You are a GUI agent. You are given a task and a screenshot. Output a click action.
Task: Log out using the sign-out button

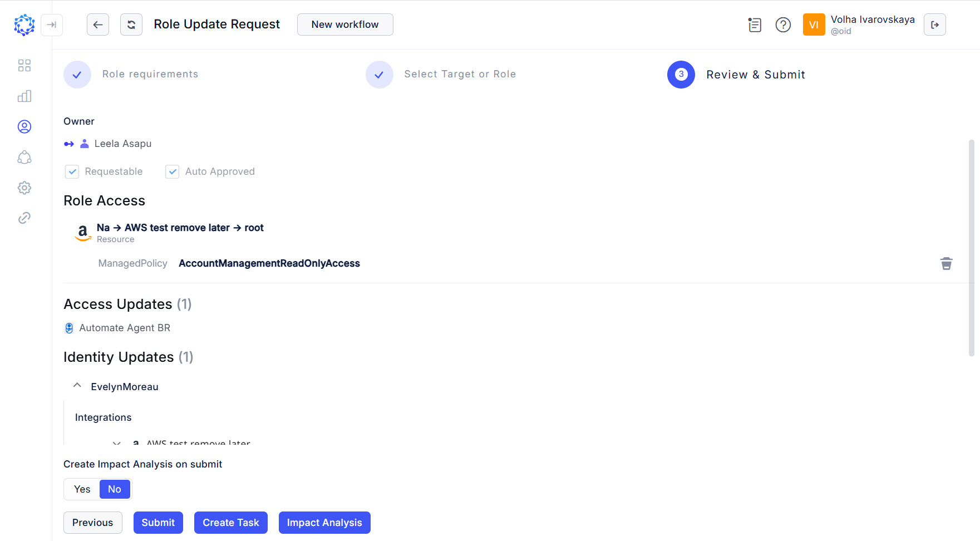point(935,24)
